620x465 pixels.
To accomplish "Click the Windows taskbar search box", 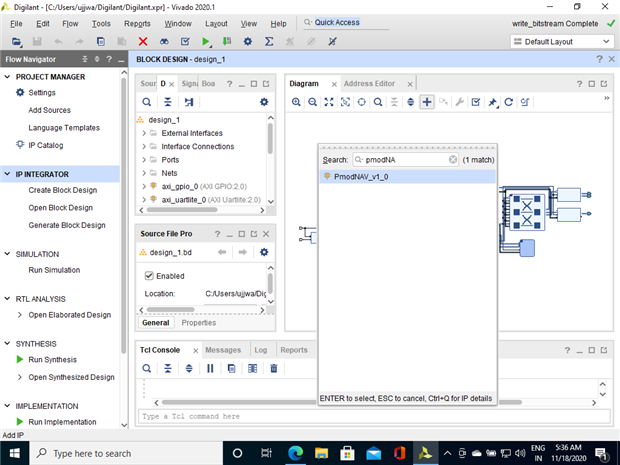I will pos(118,453).
